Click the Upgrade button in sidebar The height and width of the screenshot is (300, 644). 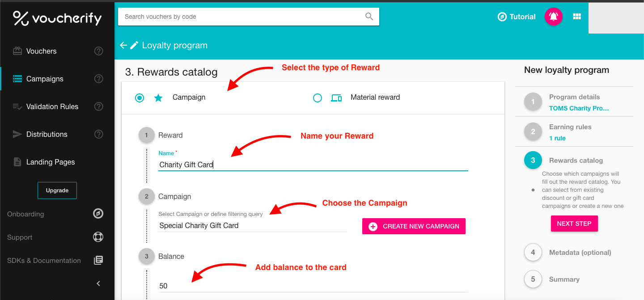point(57,190)
